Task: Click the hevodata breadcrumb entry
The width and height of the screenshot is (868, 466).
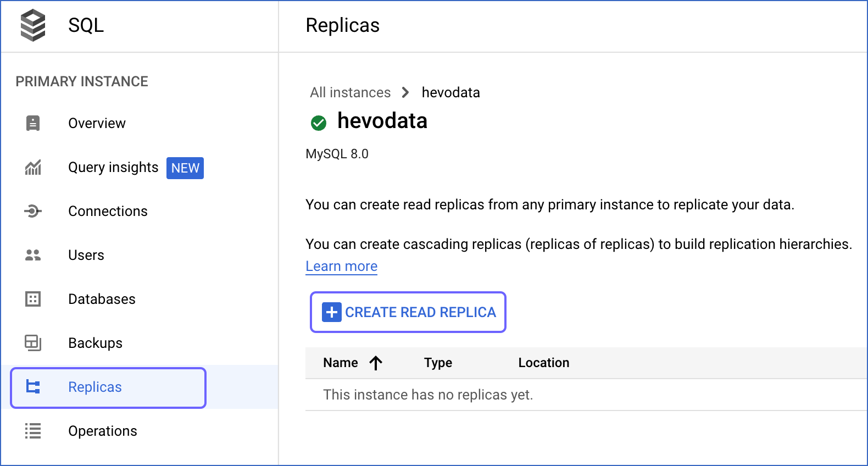Action: (450, 92)
